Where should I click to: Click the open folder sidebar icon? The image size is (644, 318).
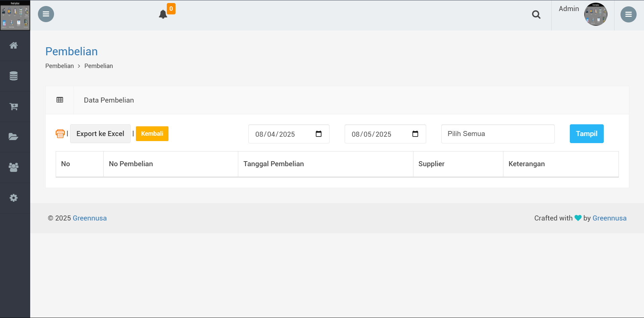[14, 137]
